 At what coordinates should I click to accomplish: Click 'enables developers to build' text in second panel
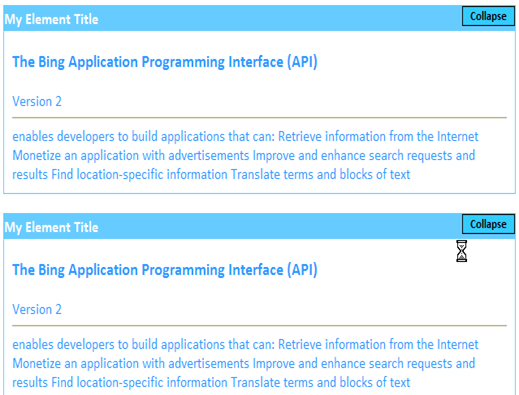tap(85, 344)
